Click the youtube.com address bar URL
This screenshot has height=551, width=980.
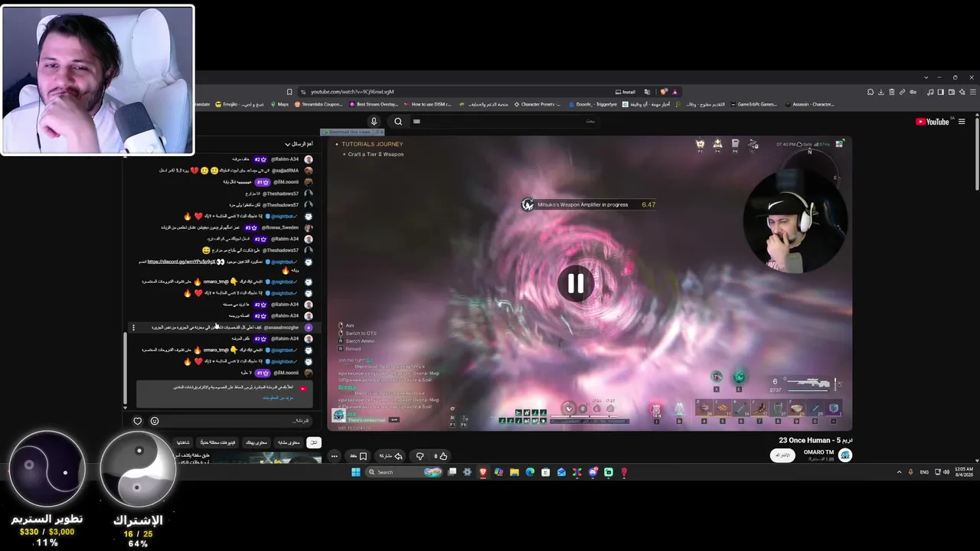coord(352,92)
